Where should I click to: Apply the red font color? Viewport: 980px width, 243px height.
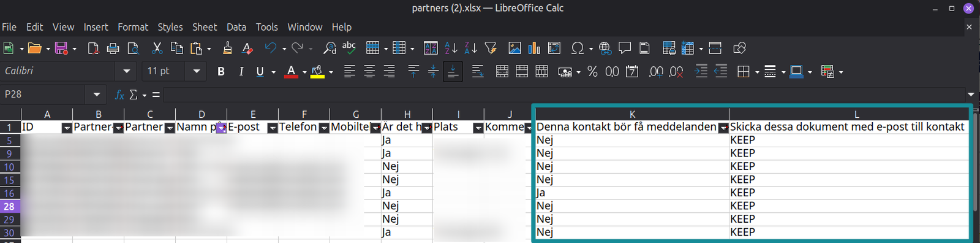(x=292, y=72)
